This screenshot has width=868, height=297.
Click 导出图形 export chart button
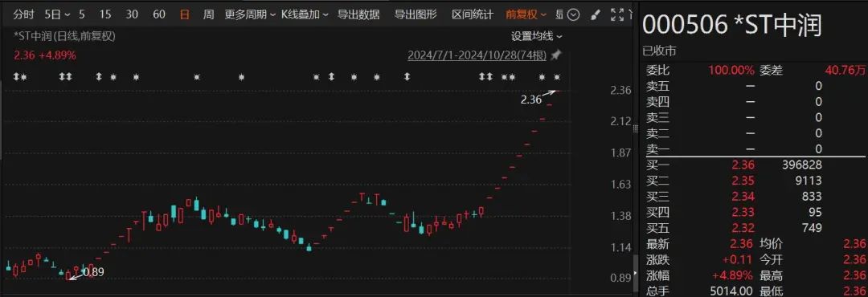[416, 14]
